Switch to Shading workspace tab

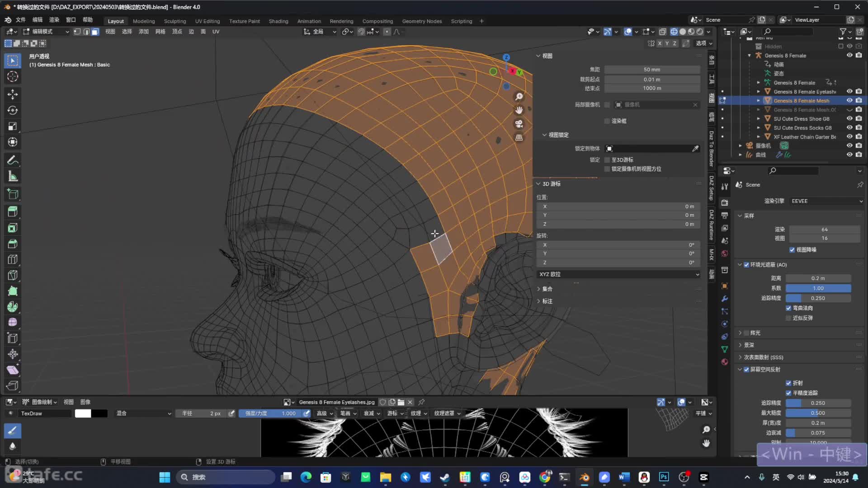(278, 21)
